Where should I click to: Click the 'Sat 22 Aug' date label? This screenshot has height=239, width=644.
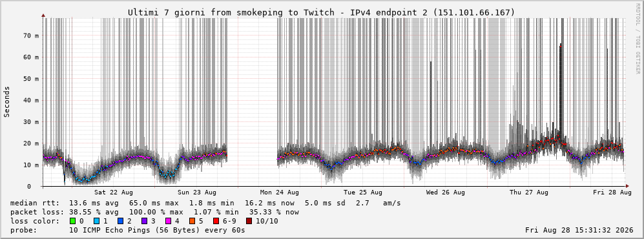coord(113,192)
